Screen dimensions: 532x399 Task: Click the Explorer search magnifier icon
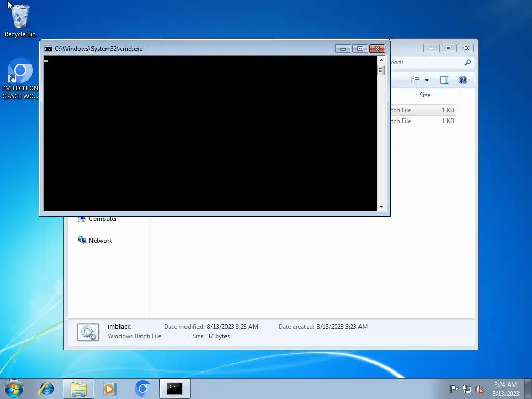pos(468,62)
